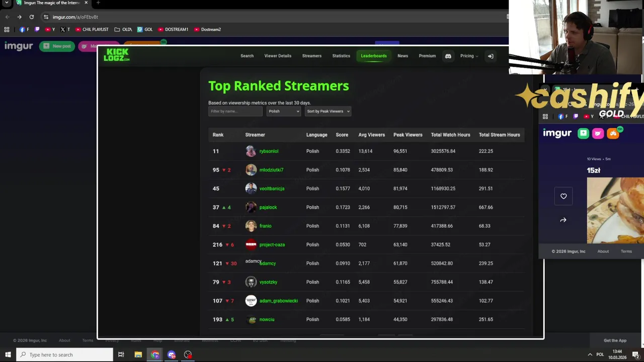Image resolution: width=644 pixels, height=362 pixels.
Task: Open the adam_grabowiecki streamer link
Action: click(279, 301)
